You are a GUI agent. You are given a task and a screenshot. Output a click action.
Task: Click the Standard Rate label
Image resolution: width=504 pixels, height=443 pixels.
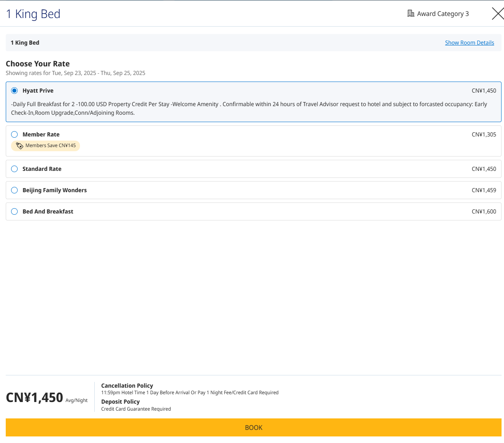(42, 169)
